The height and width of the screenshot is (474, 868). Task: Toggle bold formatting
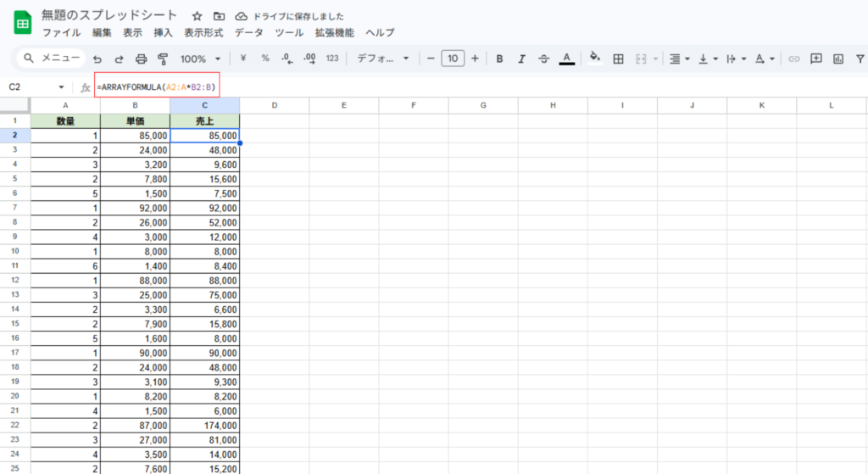pyautogui.click(x=499, y=59)
